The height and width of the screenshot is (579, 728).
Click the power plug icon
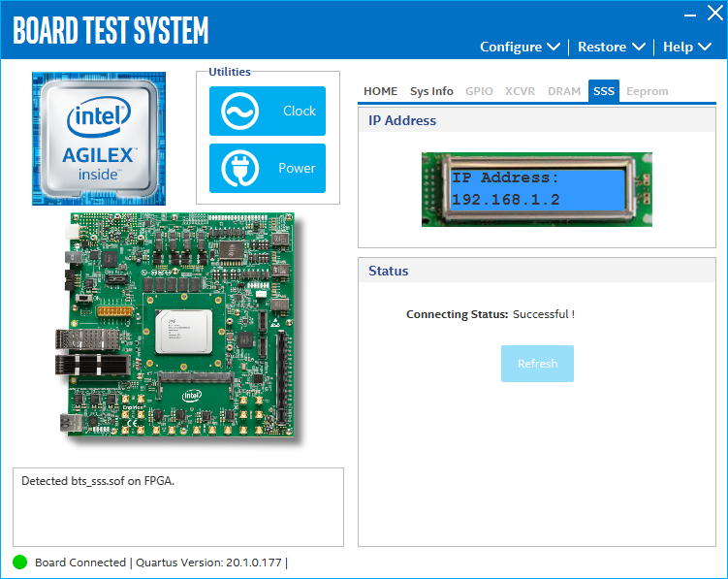click(239, 168)
